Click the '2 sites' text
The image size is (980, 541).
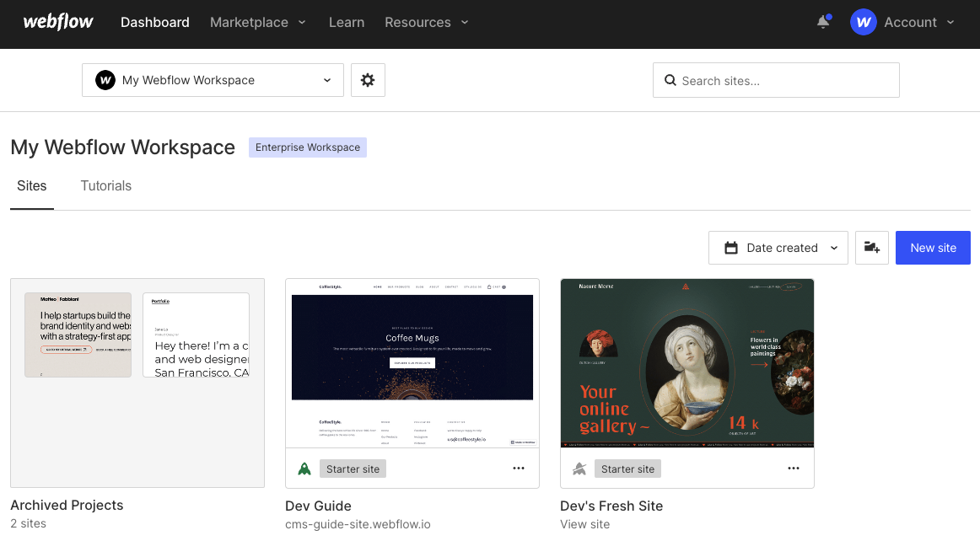(28, 523)
